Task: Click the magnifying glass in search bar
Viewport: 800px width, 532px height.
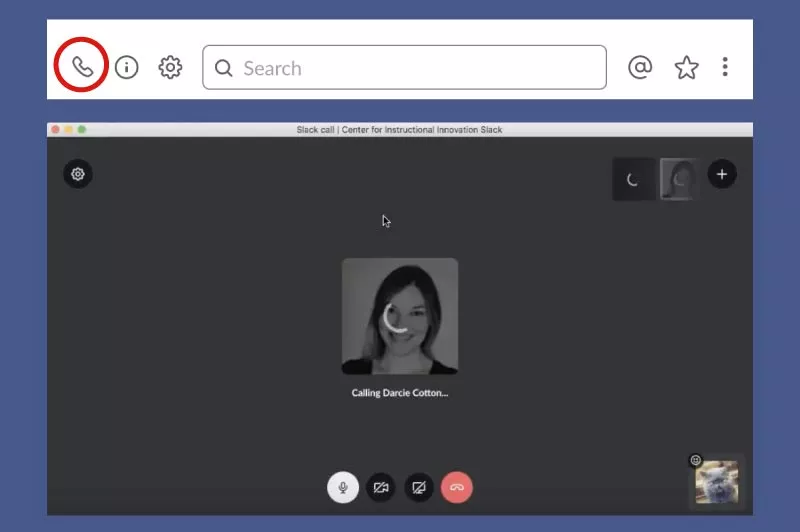Action: coord(224,68)
